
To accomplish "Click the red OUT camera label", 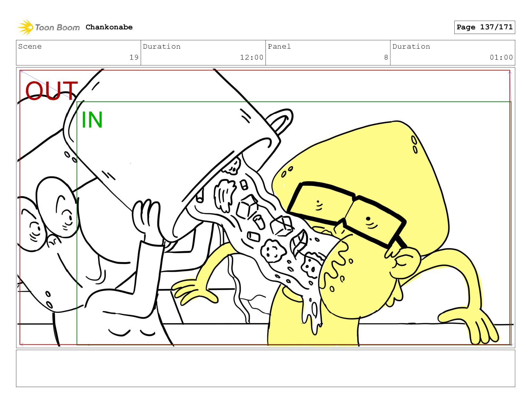I will pyautogui.click(x=52, y=91).
